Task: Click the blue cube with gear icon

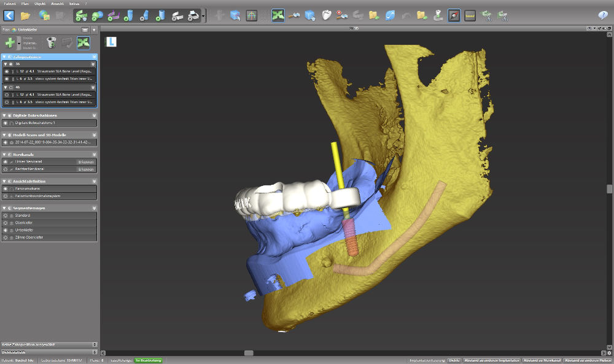Action: (x=309, y=16)
